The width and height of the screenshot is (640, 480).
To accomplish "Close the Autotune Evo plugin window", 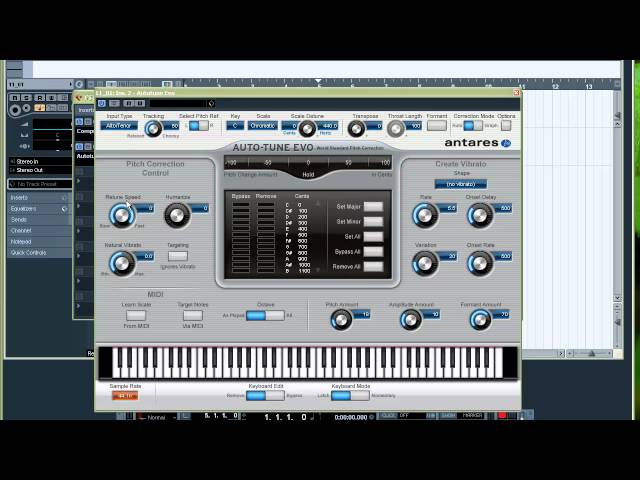I will click(516, 93).
